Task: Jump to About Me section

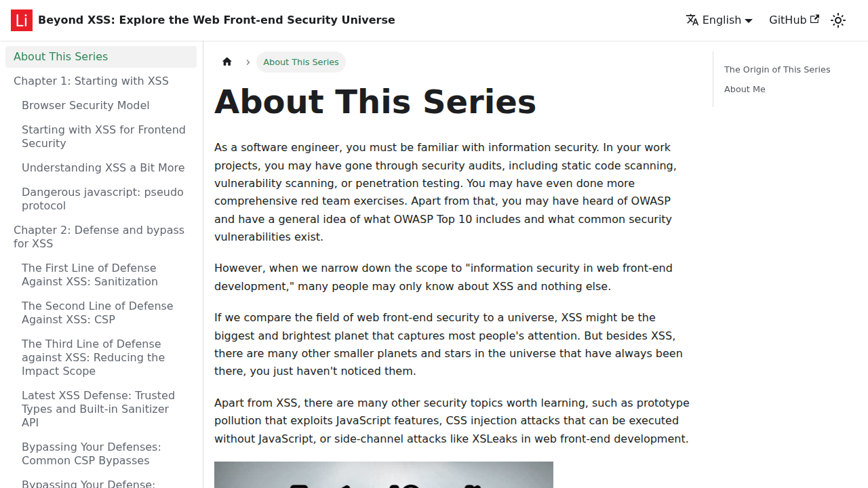Action: click(x=745, y=89)
